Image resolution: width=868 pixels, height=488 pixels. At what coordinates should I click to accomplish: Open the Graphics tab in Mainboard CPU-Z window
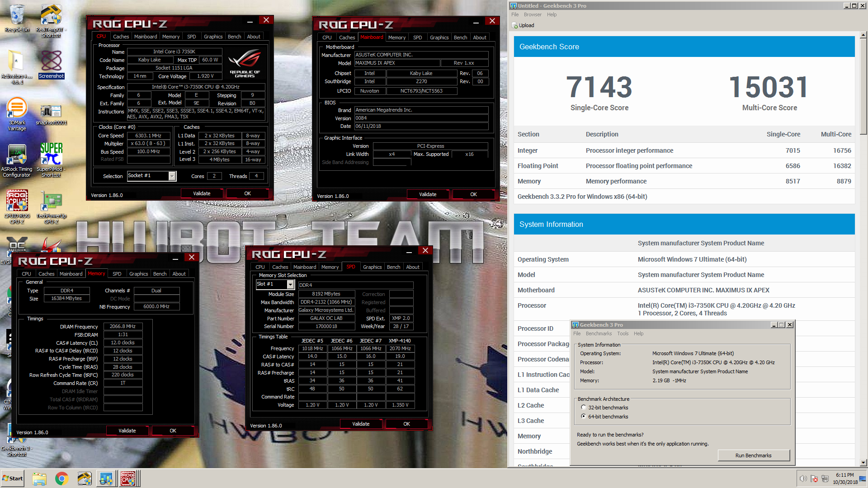click(x=439, y=38)
